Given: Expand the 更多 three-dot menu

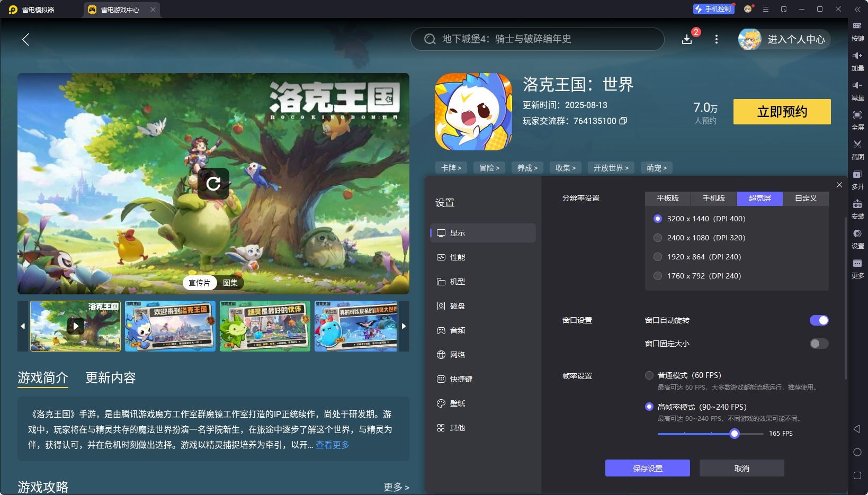Looking at the screenshot, I should coord(716,39).
